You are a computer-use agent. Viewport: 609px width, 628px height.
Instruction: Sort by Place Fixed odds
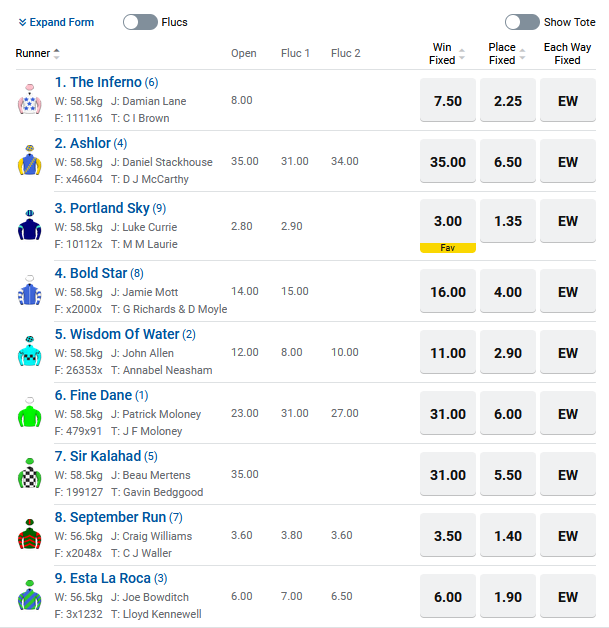(507, 54)
